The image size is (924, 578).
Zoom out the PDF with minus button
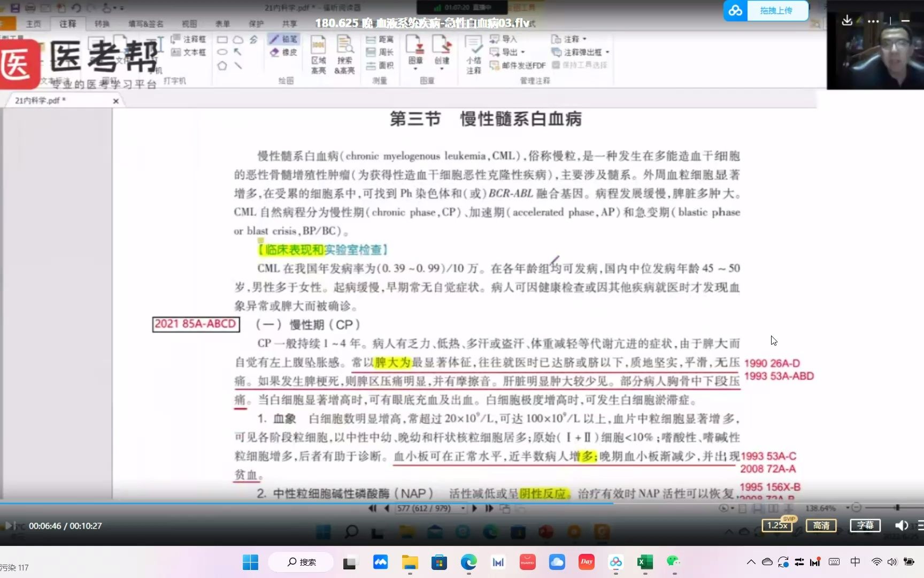[856, 507]
